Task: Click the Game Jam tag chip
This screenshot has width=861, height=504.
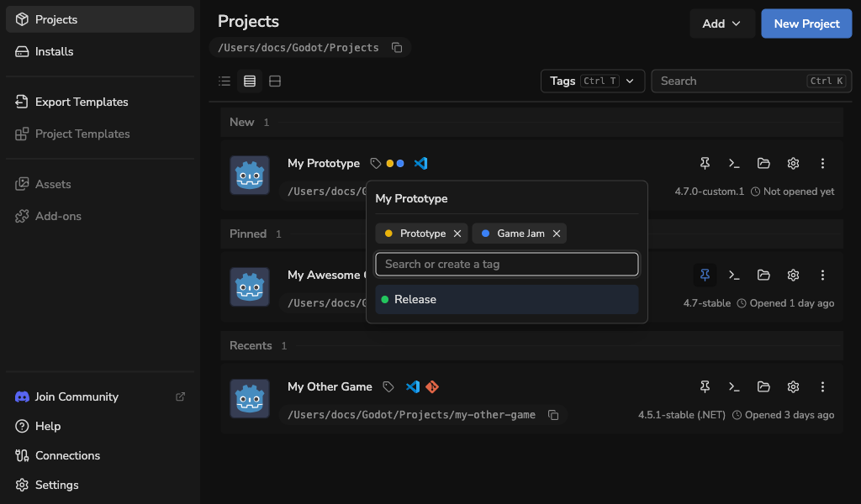Action: coord(520,234)
